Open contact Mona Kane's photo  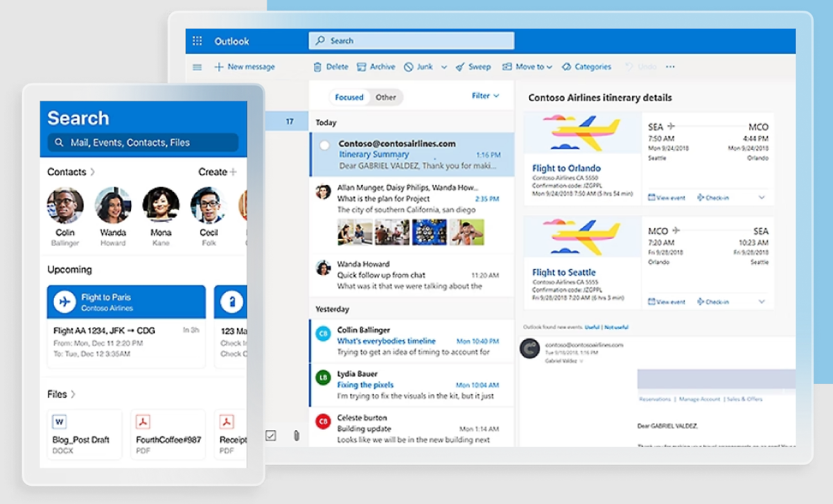point(161,205)
